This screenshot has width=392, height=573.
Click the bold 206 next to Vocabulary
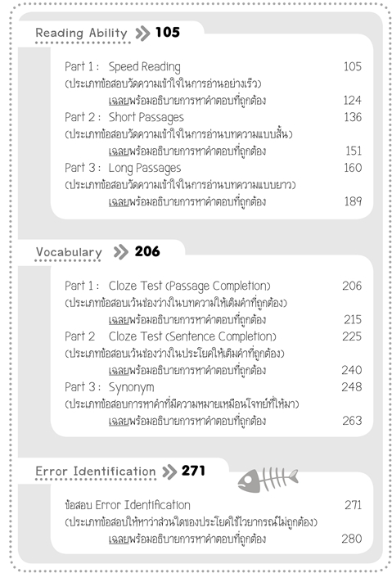click(x=147, y=251)
